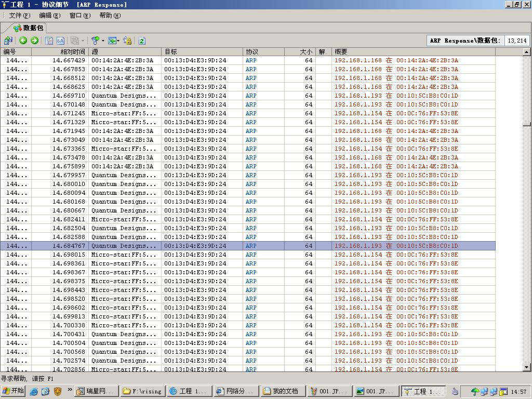532x399 pixels.
Task: Click the green forward arrow icon
Action: tap(34, 41)
